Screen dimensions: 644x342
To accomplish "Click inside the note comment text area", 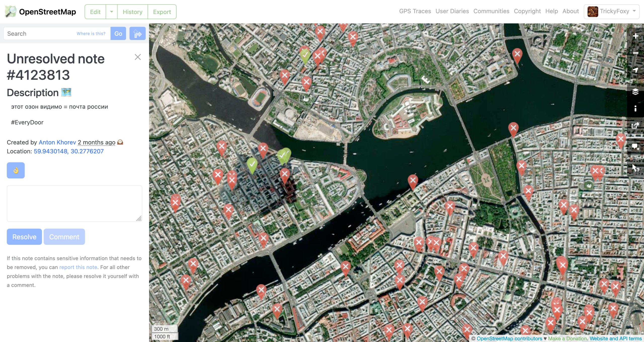I will [x=74, y=203].
